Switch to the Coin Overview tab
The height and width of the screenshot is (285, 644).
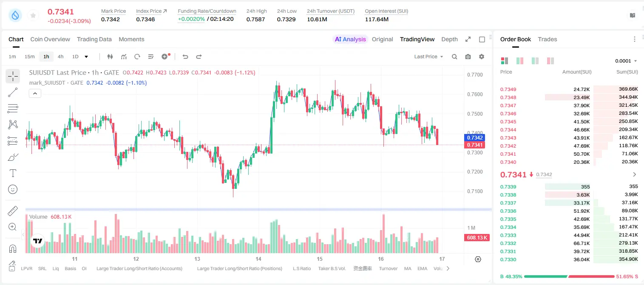50,39
